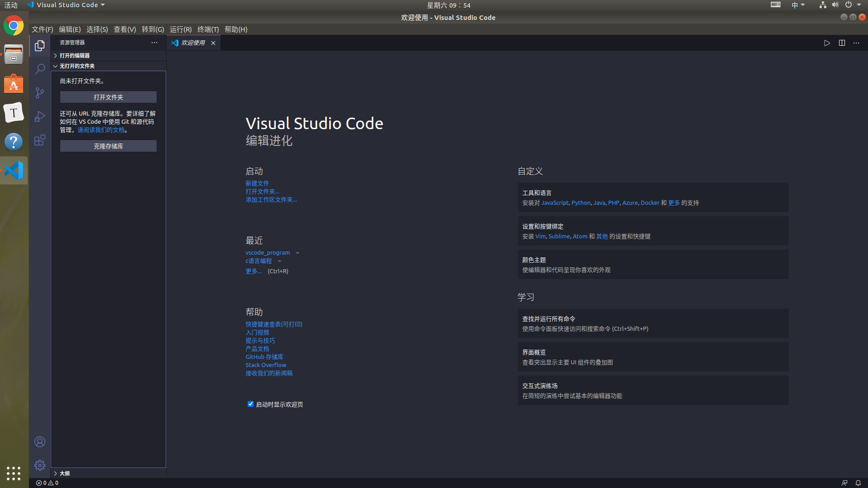Image resolution: width=868 pixels, height=488 pixels.
Task: Open the 文件(F) menu
Action: (43, 29)
